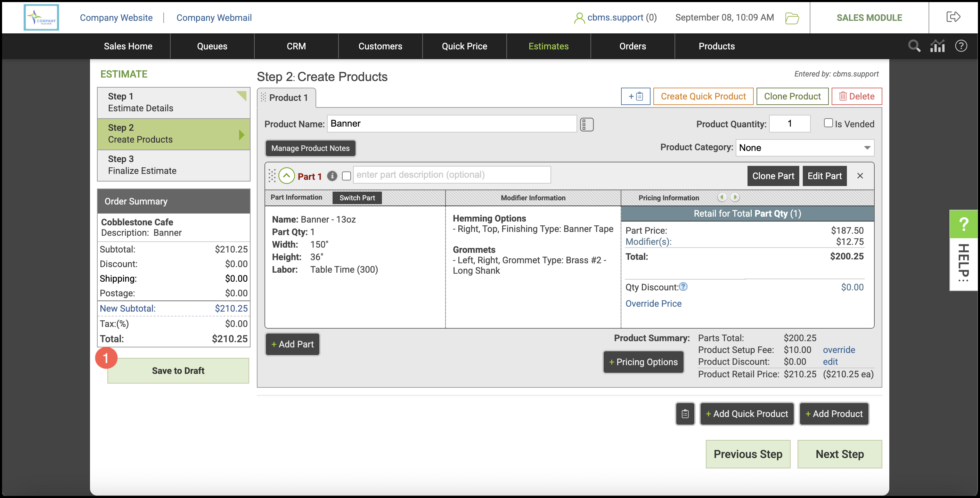This screenshot has width=980, height=498.
Task: Tick the Part 1 checkbox
Action: tap(346, 176)
